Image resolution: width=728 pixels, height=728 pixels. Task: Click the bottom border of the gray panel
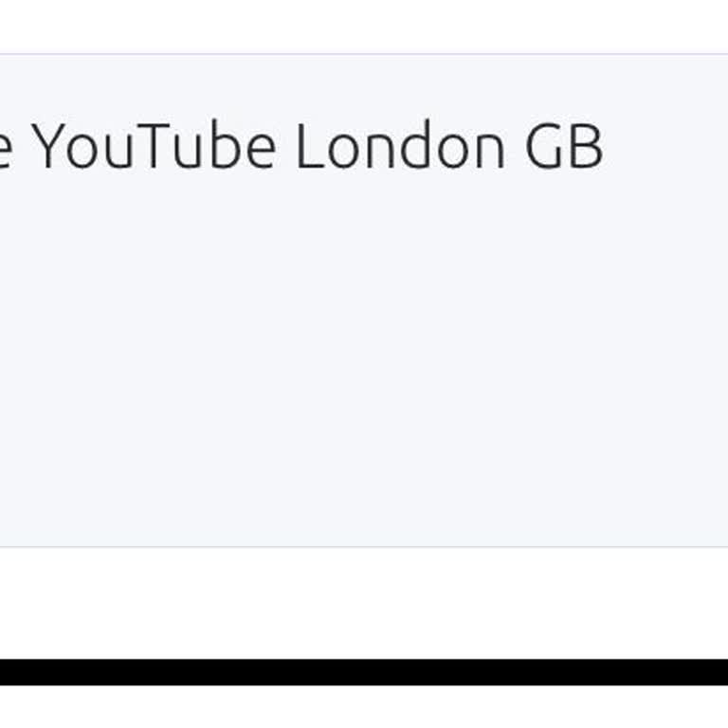(364, 547)
